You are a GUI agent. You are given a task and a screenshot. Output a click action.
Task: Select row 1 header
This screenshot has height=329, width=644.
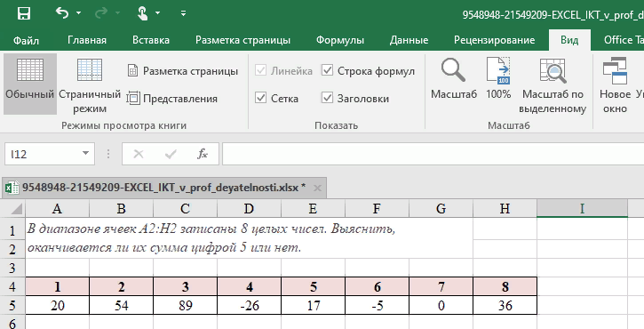(12, 230)
